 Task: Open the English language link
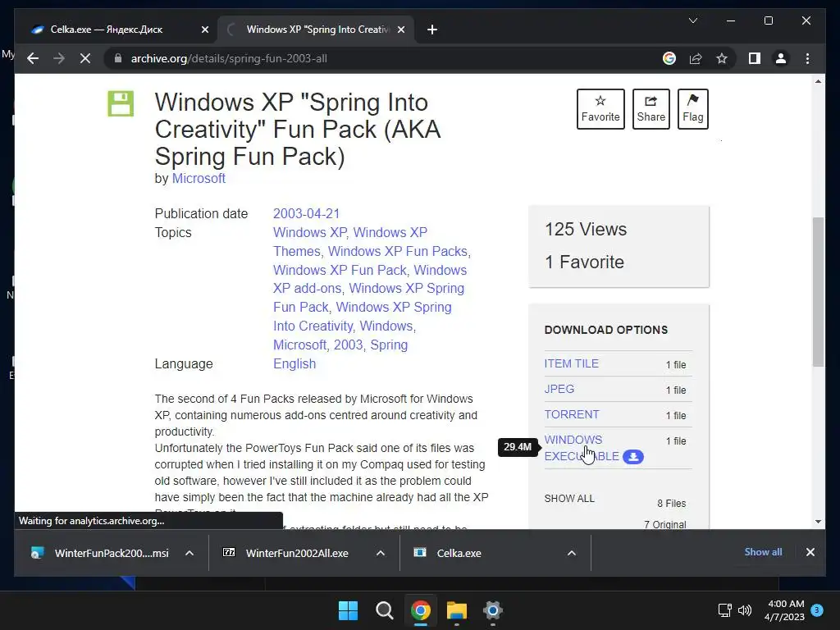pyautogui.click(x=294, y=363)
